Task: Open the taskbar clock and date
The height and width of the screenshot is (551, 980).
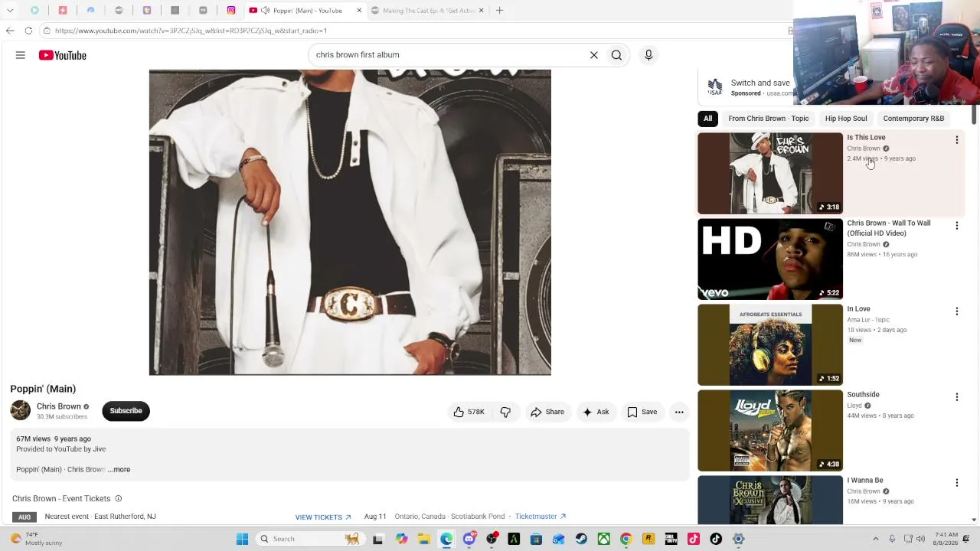Action: click(x=946, y=539)
